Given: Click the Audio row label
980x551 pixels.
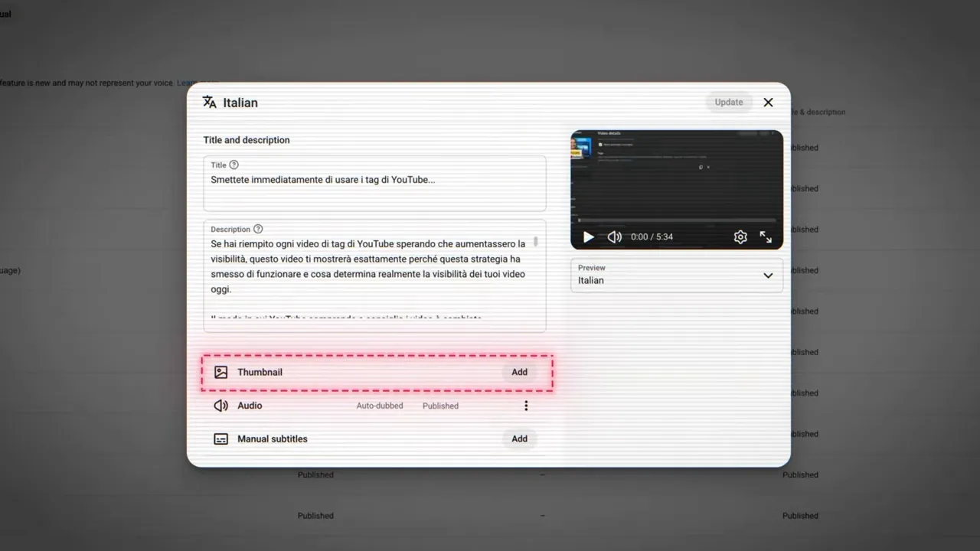Looking at the screenshot, I should (250, 406).
